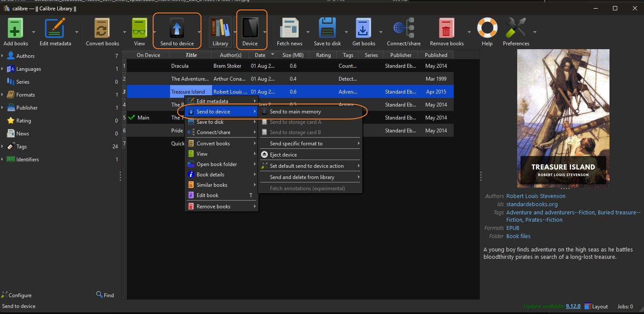Screen dimensions: 644x314
Task: Select the Arthur Conan author cell
Action: pyautogui.click(x=230, y=79)
